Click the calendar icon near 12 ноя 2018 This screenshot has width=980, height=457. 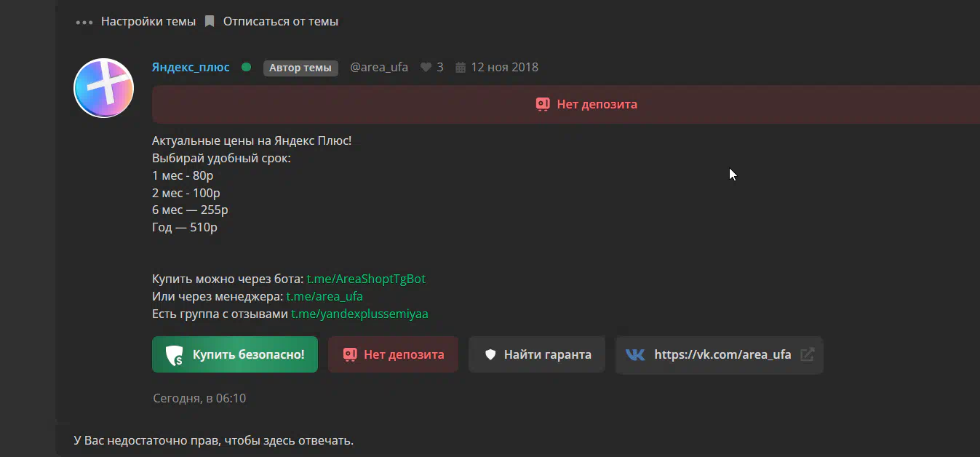point(461,67)
